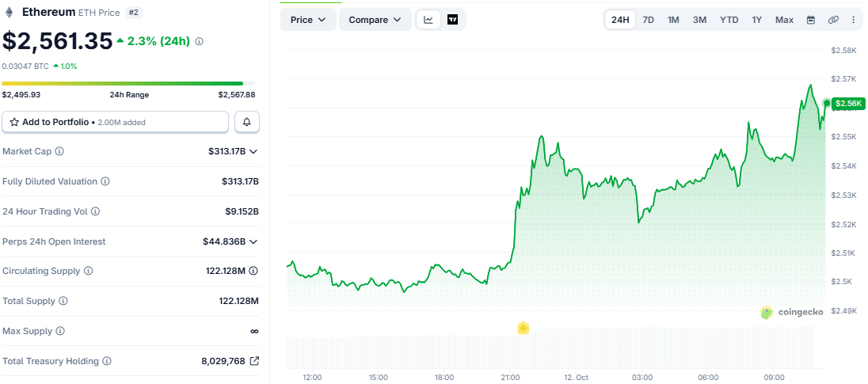Click the 0.03047 BTC value

[25, 66]
